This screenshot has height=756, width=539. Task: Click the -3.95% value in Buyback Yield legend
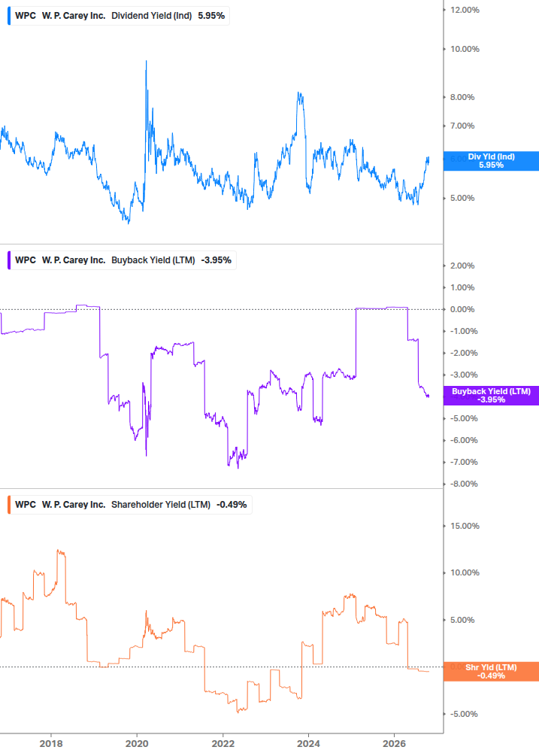[217, 260]
